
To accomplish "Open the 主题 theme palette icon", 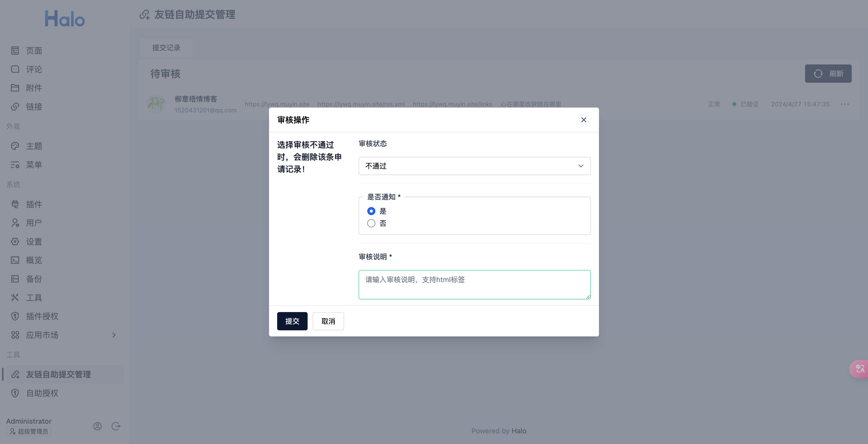I will click(15, 146).
